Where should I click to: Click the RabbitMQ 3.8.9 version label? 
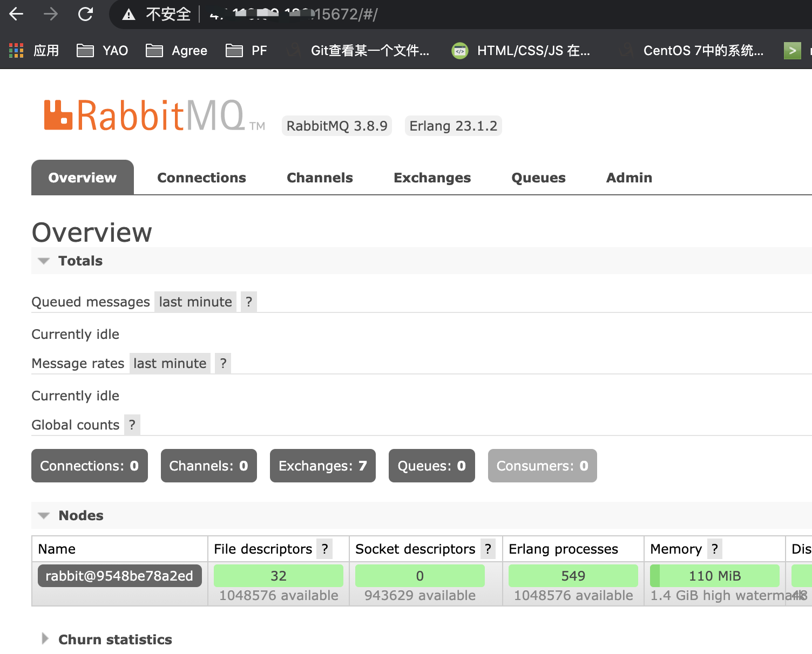[x=337, y=126]
